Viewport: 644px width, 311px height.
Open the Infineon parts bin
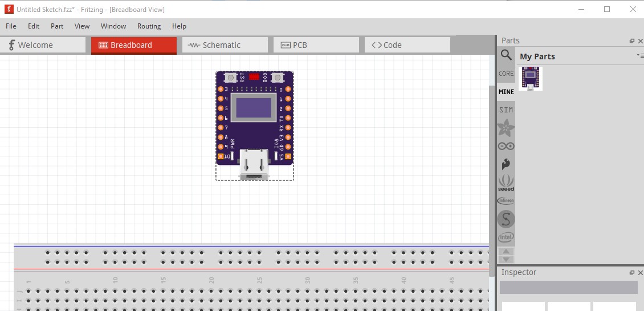coord(506,200)
